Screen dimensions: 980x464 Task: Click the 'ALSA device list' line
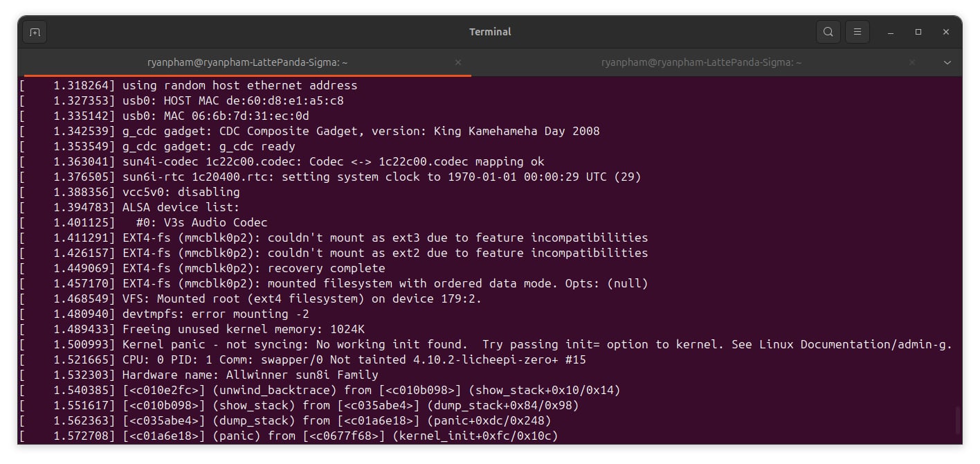(181, 207)
